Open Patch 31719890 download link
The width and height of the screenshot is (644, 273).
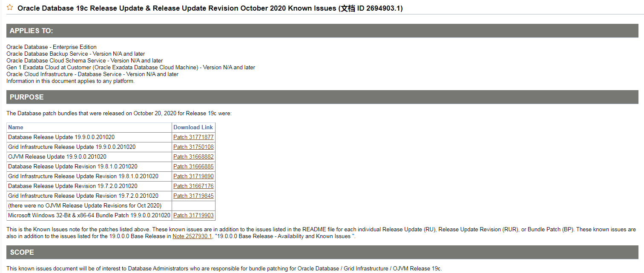coord(193,176)
